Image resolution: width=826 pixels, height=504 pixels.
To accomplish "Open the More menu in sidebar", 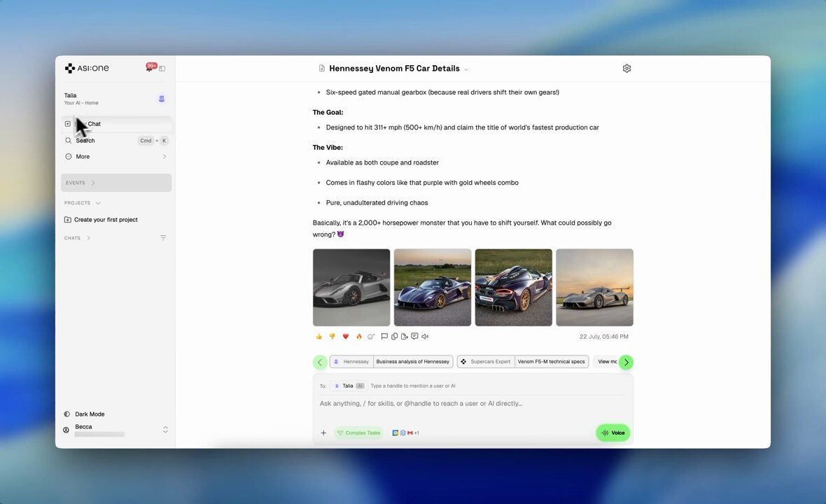I will pos(116,156).
